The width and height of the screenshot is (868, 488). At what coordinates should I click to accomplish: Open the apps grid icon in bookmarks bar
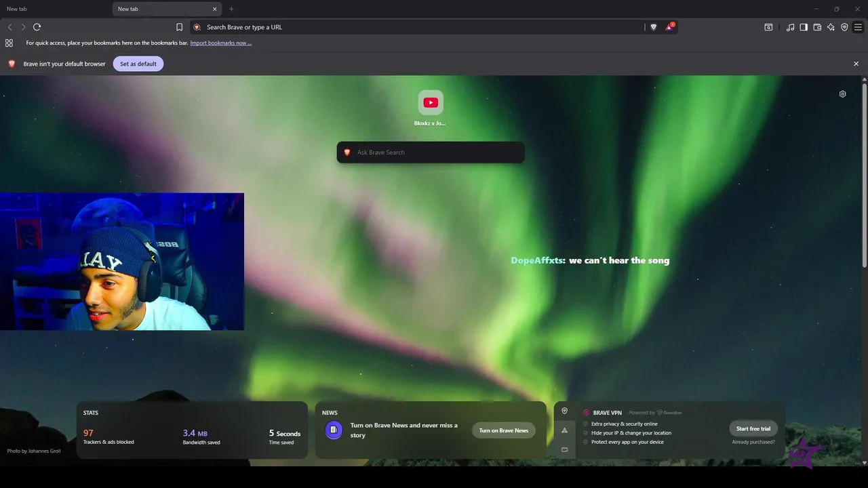(9, 43)
